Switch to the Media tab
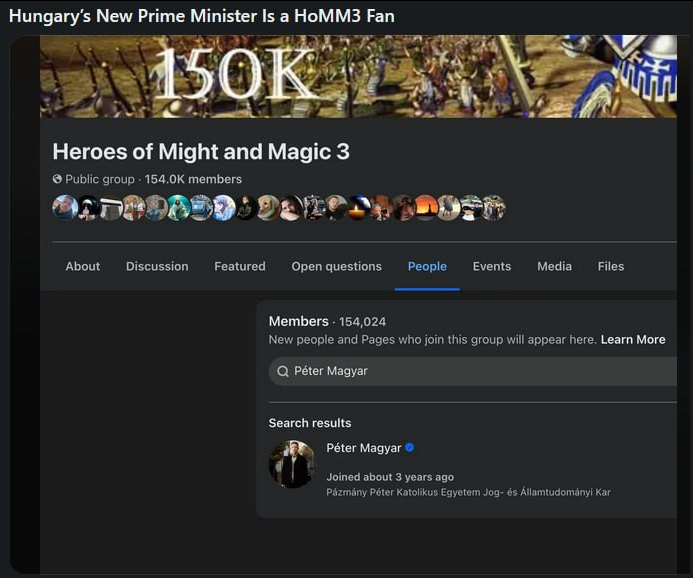This screenshot has height=578, width=693. pos(554,266)
